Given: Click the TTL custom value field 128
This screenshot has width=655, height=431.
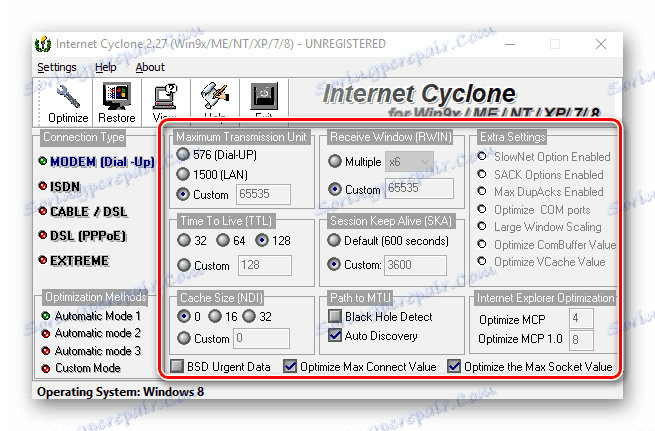Looking at the screenshot, I should (x=265, y=265).
